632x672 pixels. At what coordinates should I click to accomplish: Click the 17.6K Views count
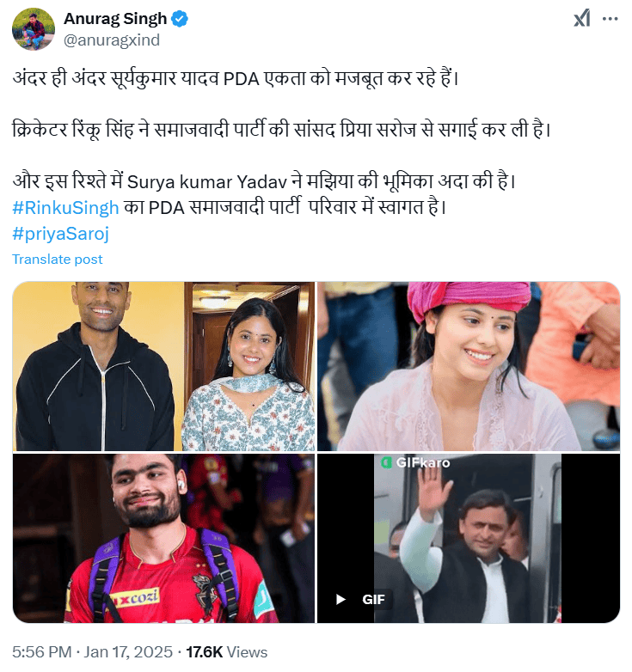(226, 652)
